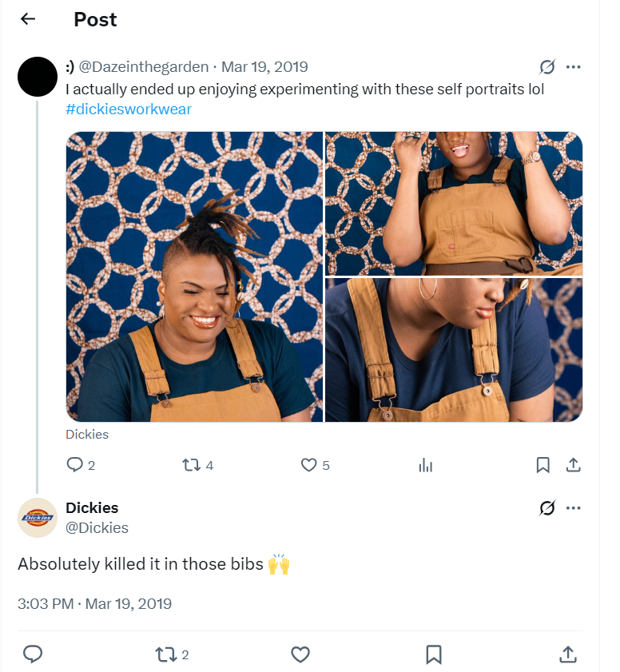Open the #dickiesworkwear hashtag link
This screenshot has height=672, width=620.
[x=129, y=109]
